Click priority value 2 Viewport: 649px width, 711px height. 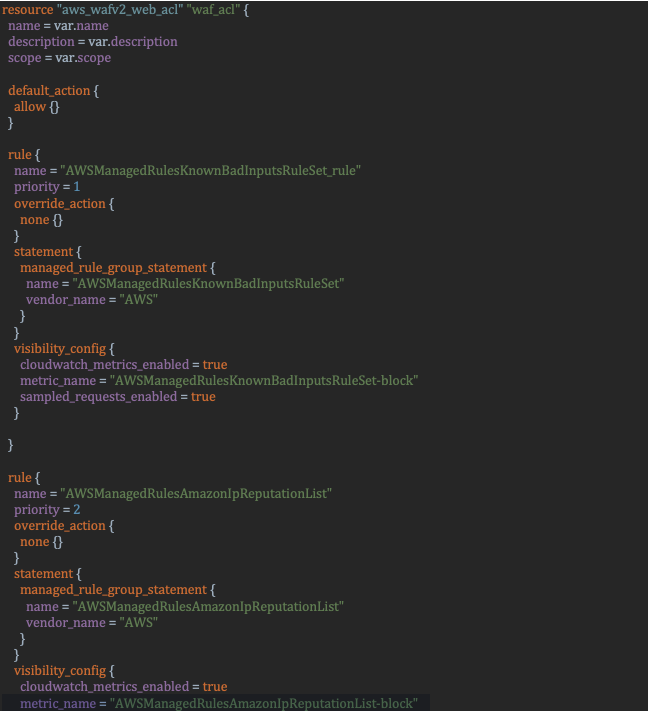coord(77,510)
